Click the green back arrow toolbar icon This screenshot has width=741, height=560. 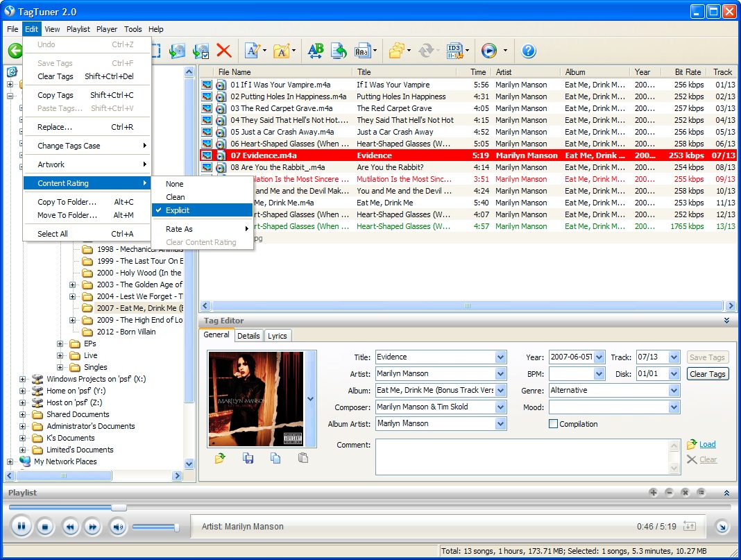(15, 51)
